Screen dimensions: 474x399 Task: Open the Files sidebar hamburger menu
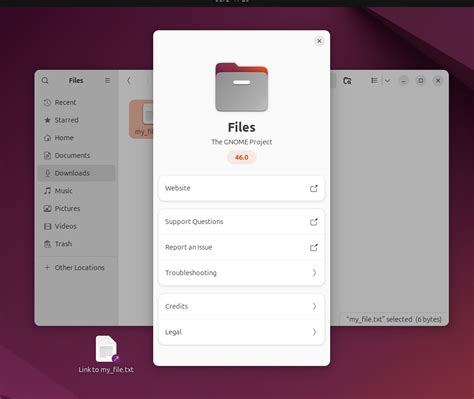coord(107,80)
